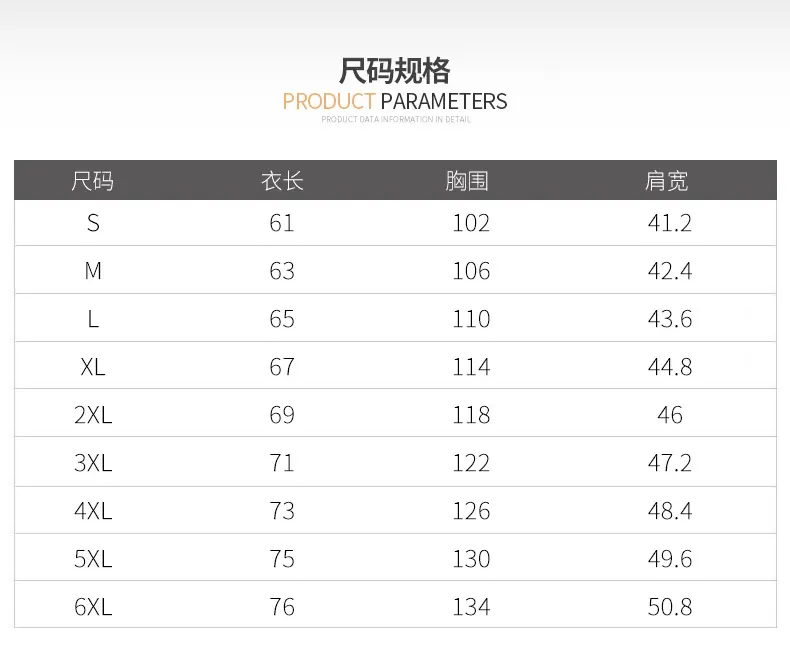Click the 肩宽 column header
Viewport: 790px width, 666px height.
pos(667,181)
